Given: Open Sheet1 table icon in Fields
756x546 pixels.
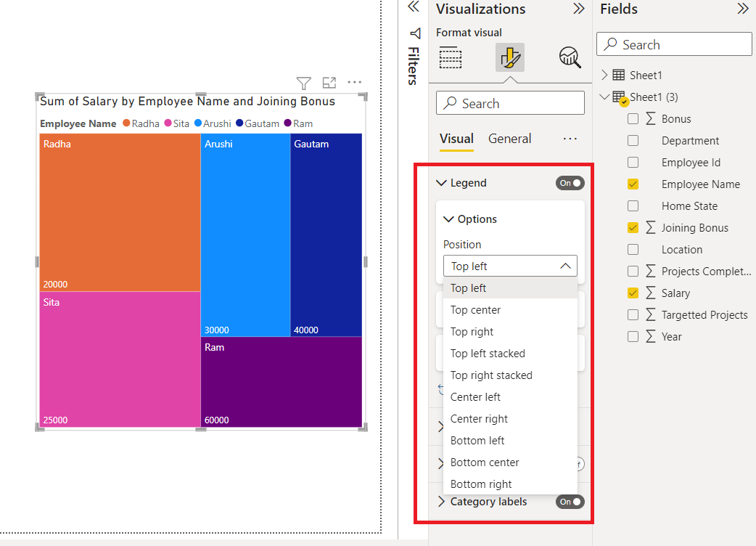Looking at the screenshot, I should pos(619,75).
